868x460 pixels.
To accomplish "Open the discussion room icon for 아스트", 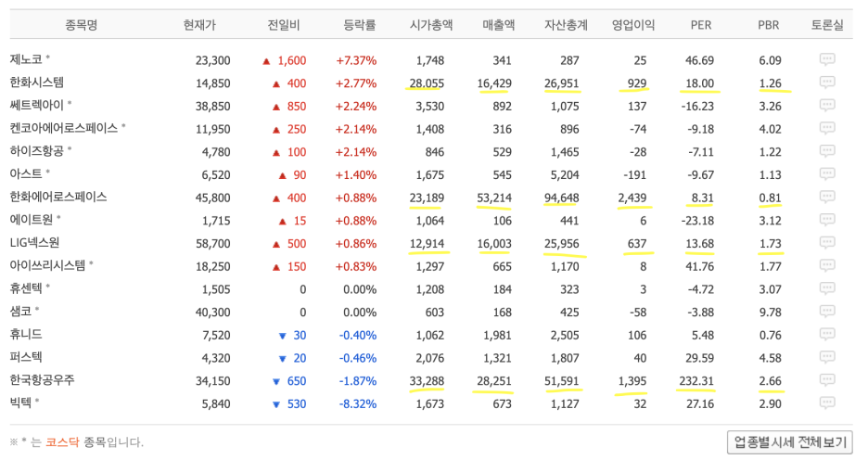I will 827,174.
